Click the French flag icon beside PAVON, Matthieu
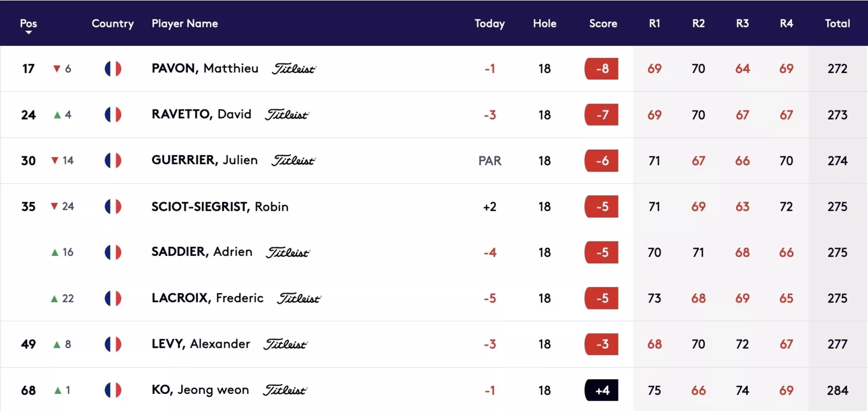 pos(113,69)
